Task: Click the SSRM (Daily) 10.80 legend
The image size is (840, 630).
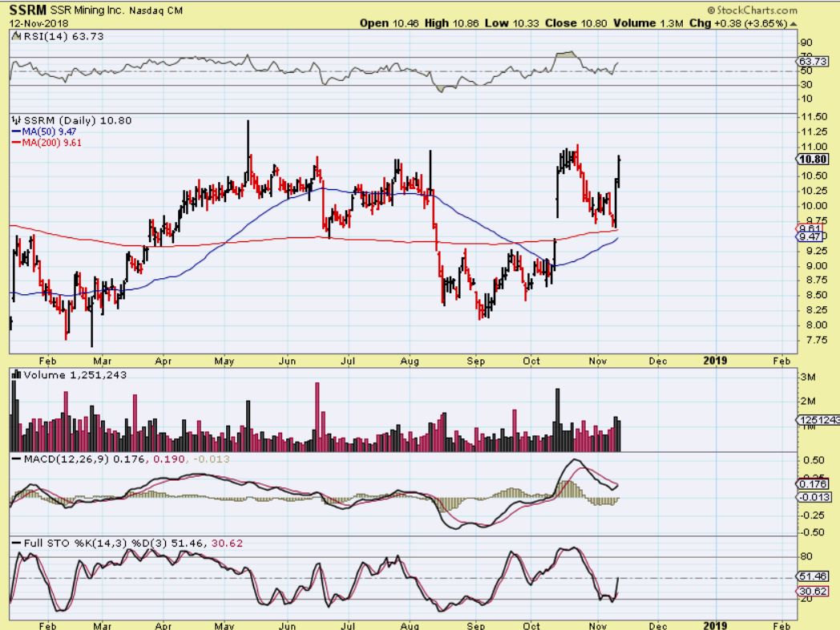Action: pos(78,120)
